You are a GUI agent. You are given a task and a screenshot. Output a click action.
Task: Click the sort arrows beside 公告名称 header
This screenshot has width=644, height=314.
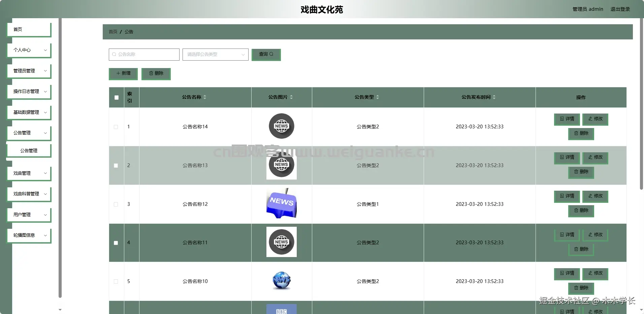[x=205, y=97]
